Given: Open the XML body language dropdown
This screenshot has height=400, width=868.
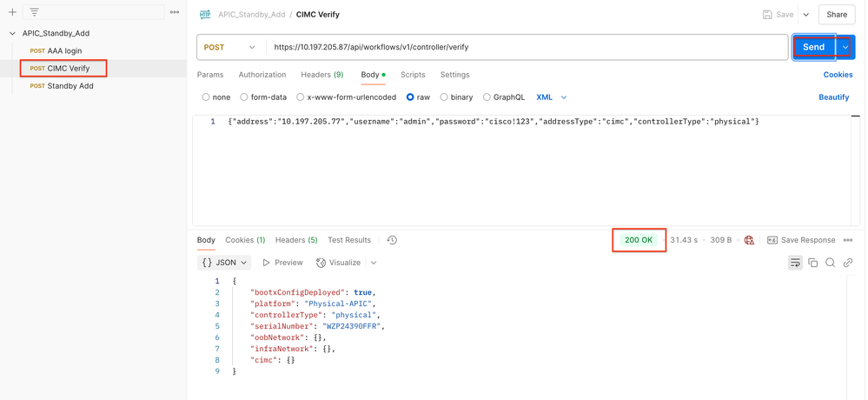Looking at the screenshot, I should click(x=552, y=97).
